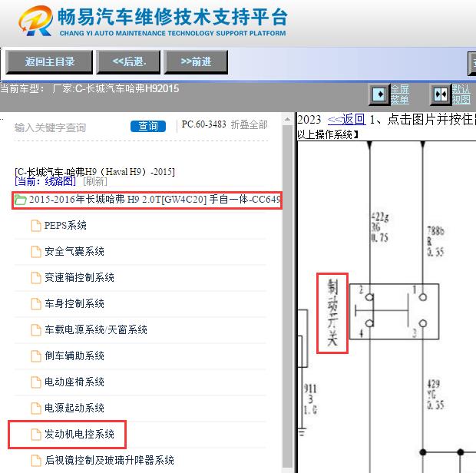476x473 pixels.
Task: Click the document icon beside PEPS系统
Action: tap(36, 226)
